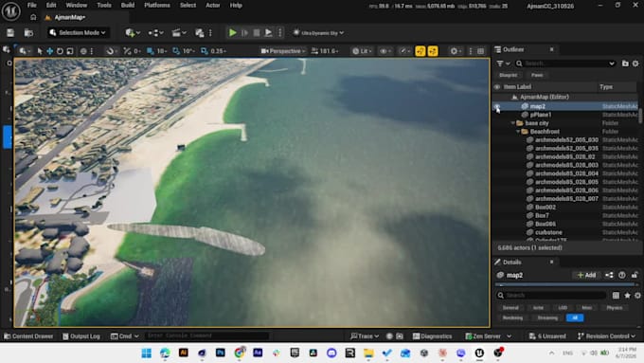The height and width of the screenshot is (363, 644).
Task: Click the Details property matrix grid icon
Action: point(616,295)
